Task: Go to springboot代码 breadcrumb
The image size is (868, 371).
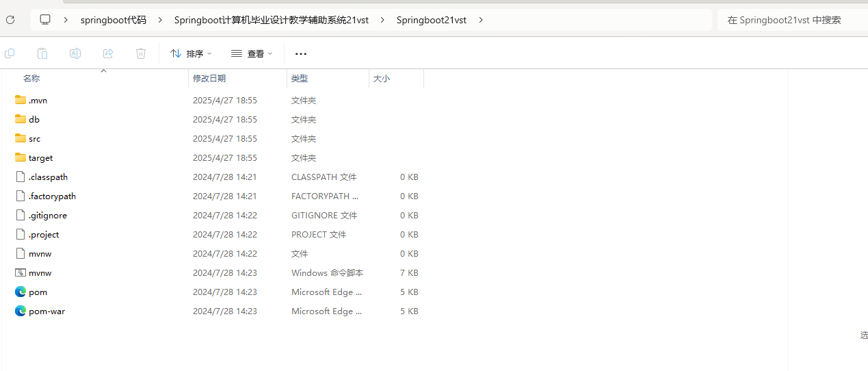Action: (x=114, y=20)
